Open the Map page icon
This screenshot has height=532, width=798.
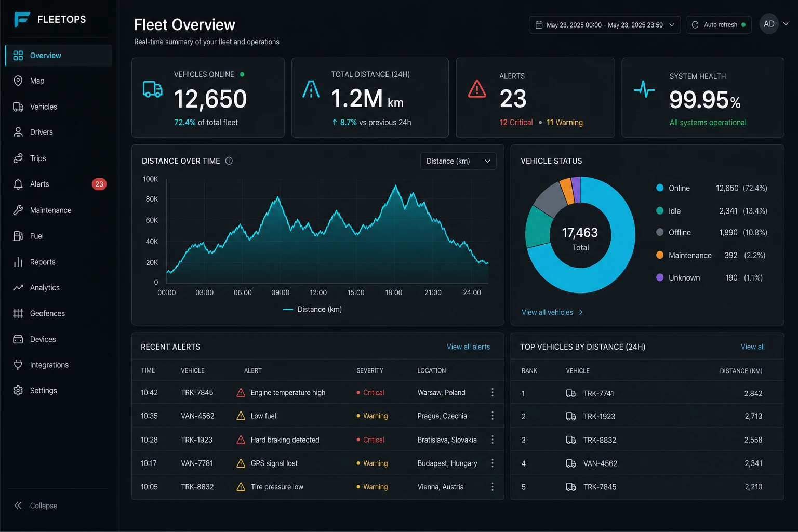[18, 81]
